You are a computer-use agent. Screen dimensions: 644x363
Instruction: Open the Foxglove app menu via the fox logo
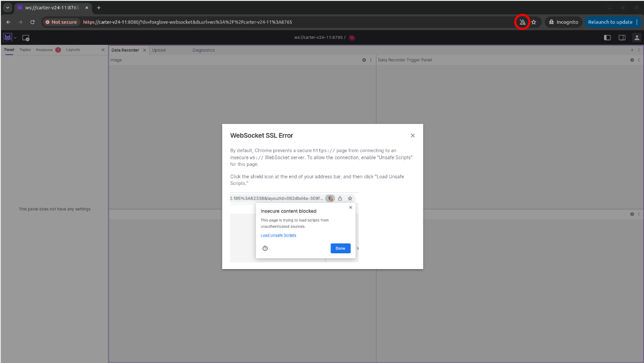coord(7,37)
